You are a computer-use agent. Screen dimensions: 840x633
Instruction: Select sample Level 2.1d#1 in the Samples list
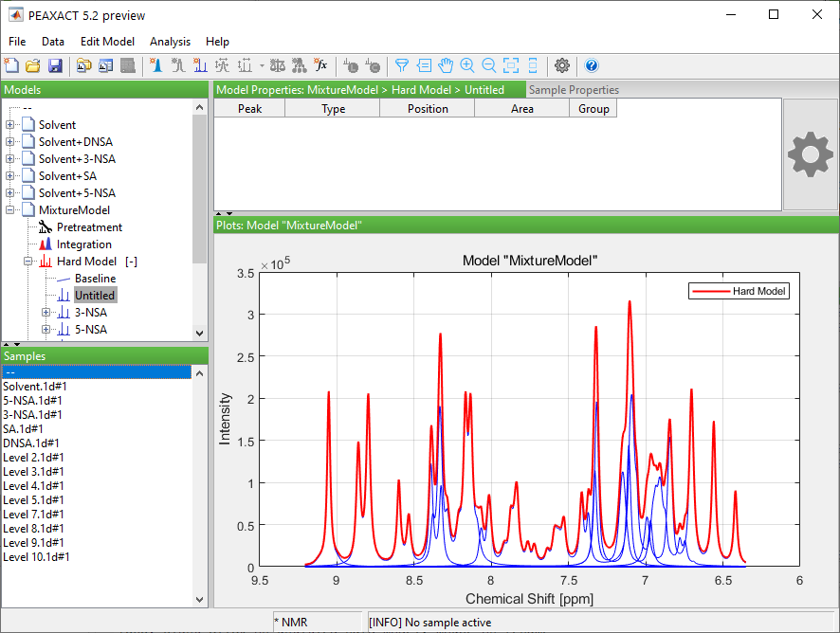(x=35, y=457)
